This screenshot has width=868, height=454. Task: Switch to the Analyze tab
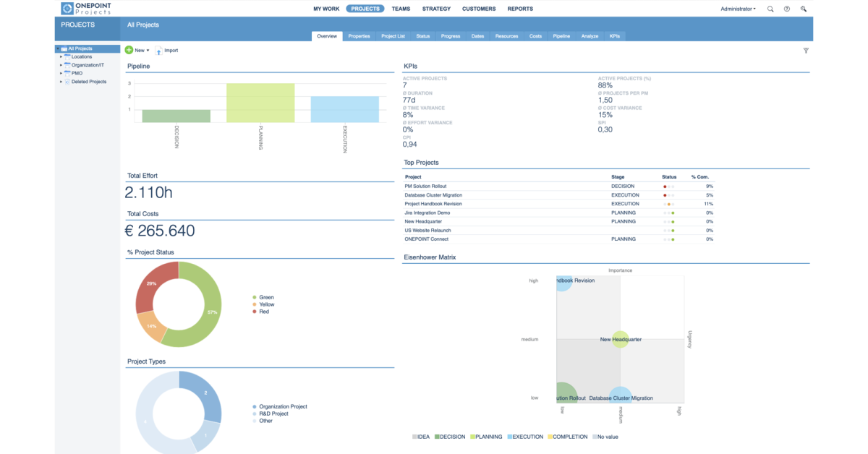click(x=590, y=36)
